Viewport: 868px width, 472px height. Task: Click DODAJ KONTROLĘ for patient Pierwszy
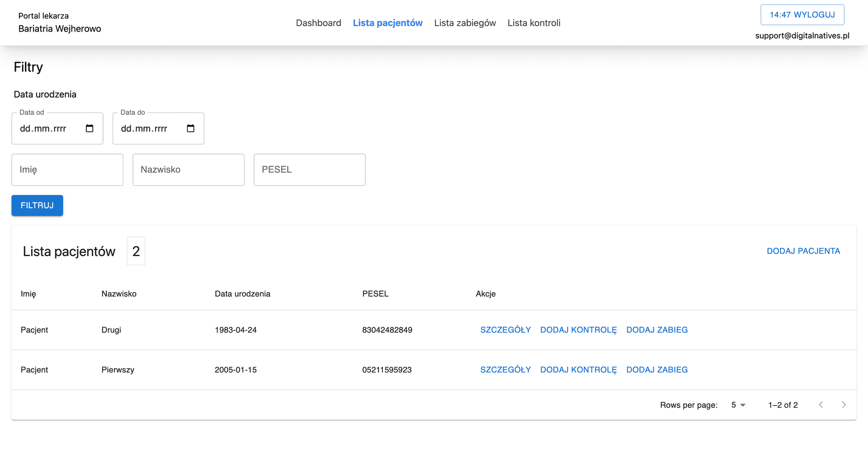[x=578, y=370]
